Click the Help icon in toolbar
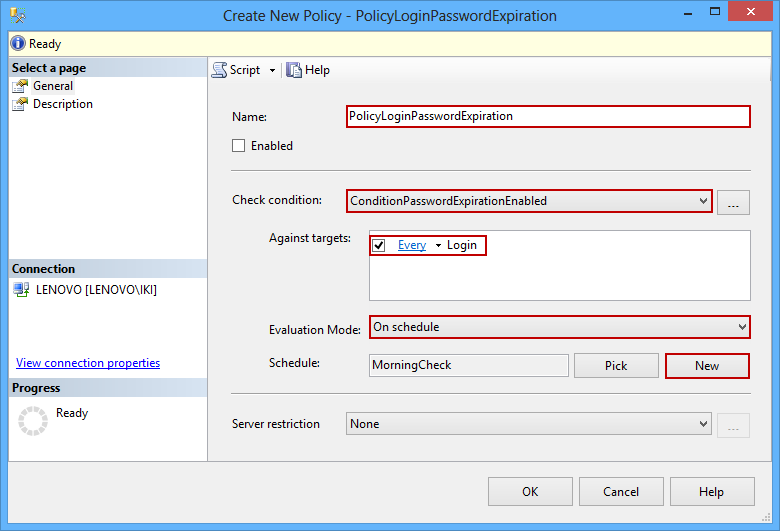 pos(294,70)
